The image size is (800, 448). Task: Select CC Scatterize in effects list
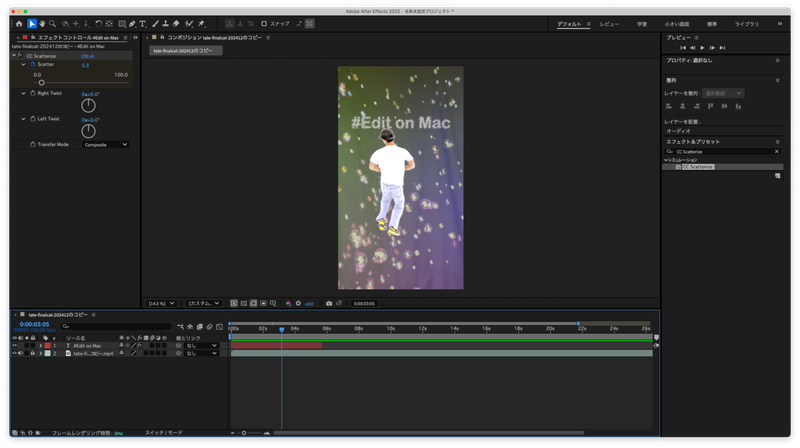pos(697,167)
